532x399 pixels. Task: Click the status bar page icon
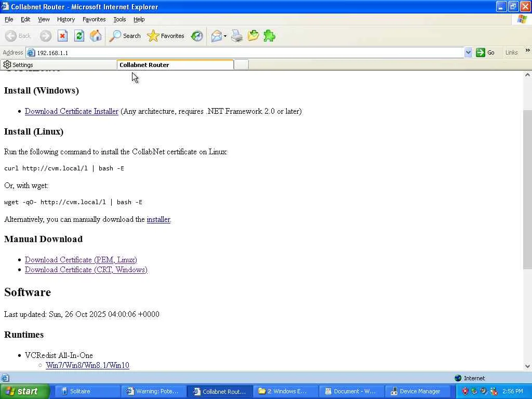point(5,378)
